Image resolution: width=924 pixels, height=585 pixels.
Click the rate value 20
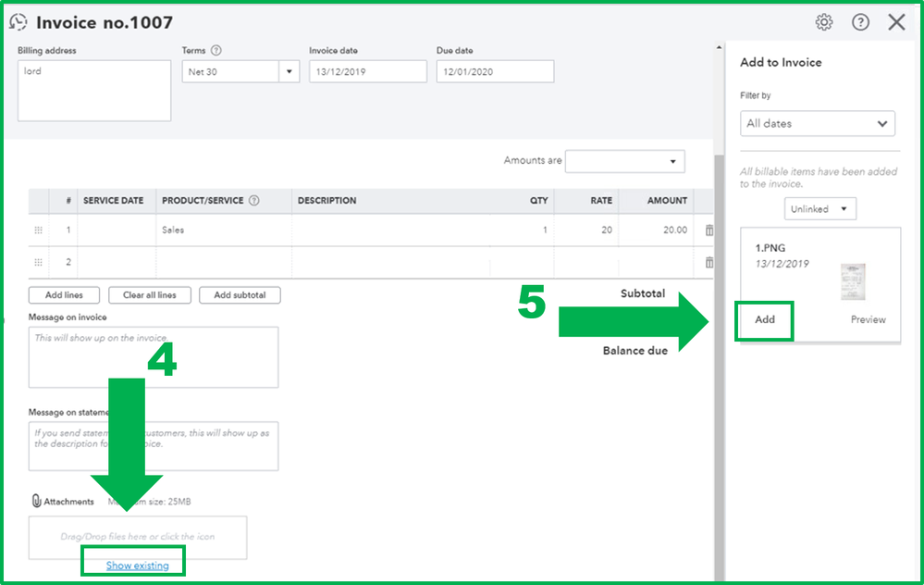tap(607, 230)
